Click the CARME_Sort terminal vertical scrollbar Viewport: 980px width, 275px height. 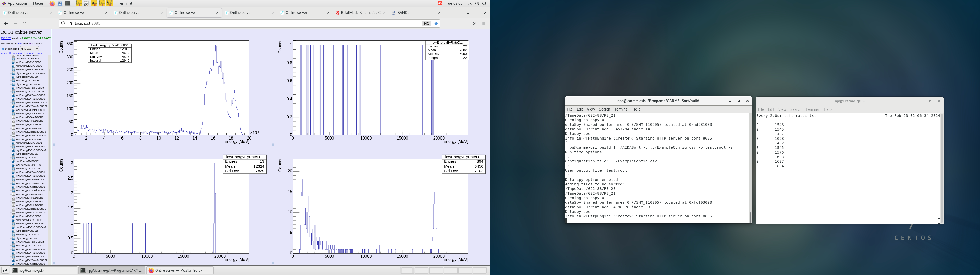750,217
